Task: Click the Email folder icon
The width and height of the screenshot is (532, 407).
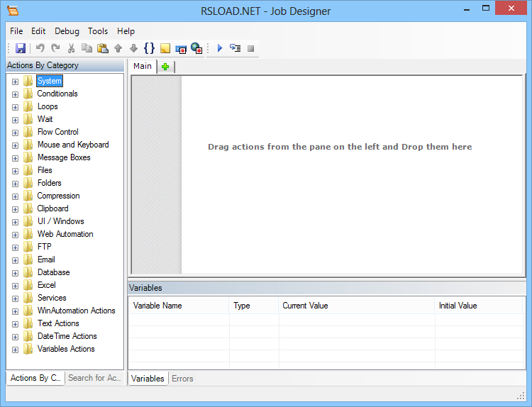Action: (28, 260)
